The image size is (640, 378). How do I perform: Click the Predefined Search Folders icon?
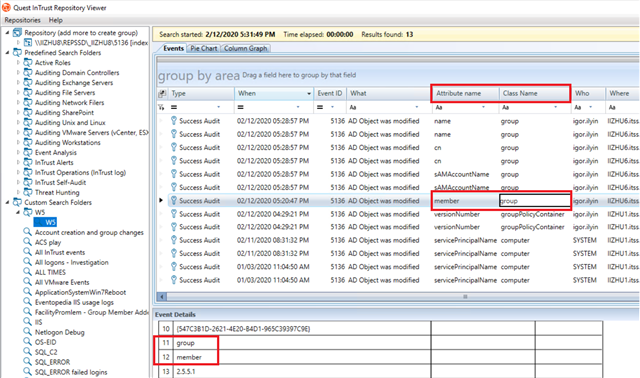[17, 53]
